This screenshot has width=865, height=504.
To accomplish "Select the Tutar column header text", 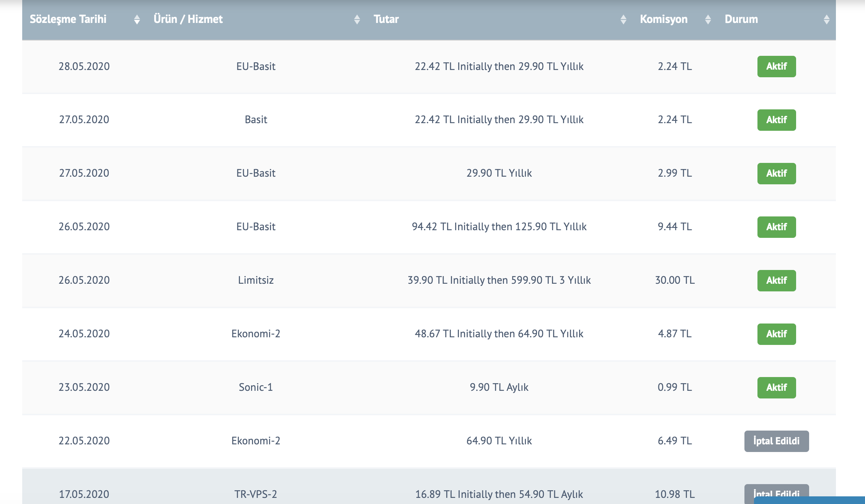I will point(386,19).
